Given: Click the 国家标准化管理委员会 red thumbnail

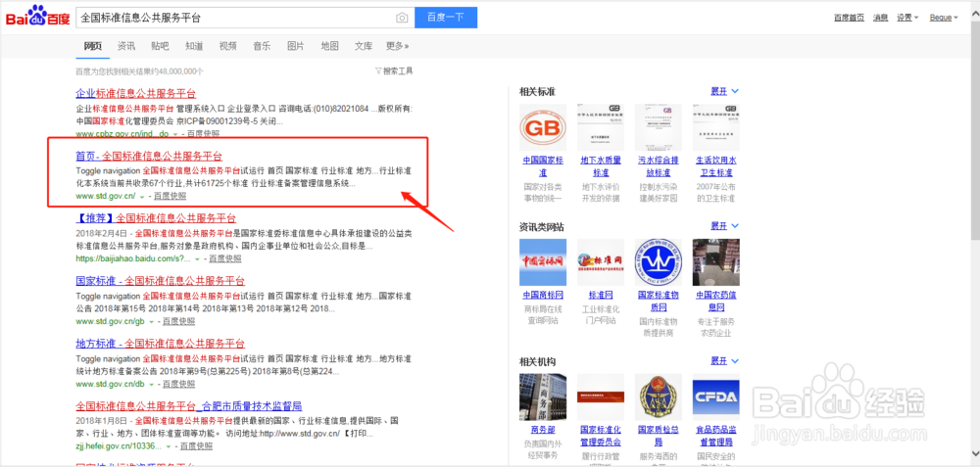Looking at the screenshot, I should (601, 397).
